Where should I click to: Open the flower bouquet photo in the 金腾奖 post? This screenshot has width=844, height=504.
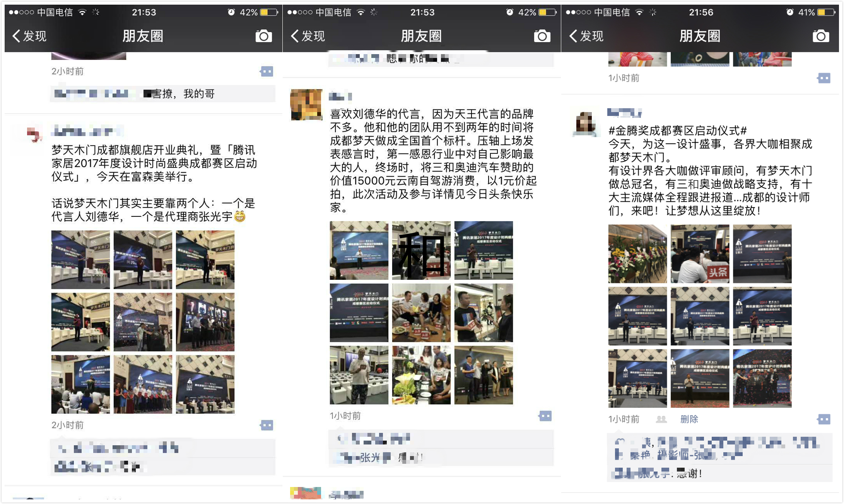point(637,254)
